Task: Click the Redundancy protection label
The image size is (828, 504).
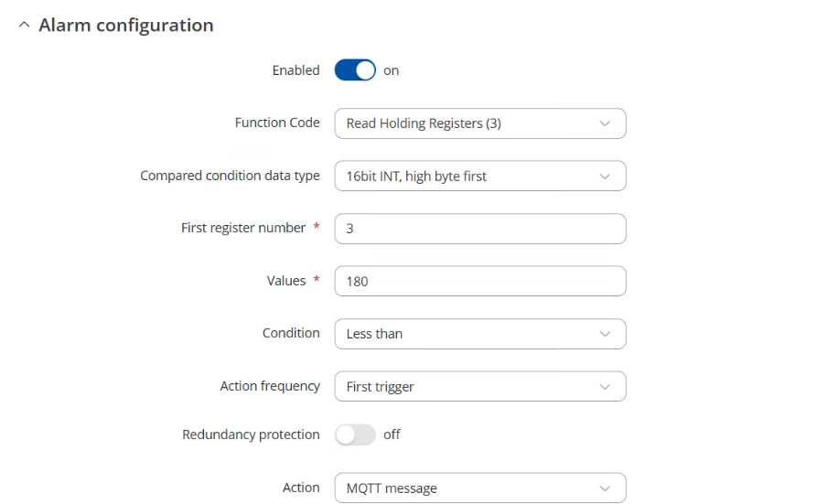Action: [x=251, y=434]
